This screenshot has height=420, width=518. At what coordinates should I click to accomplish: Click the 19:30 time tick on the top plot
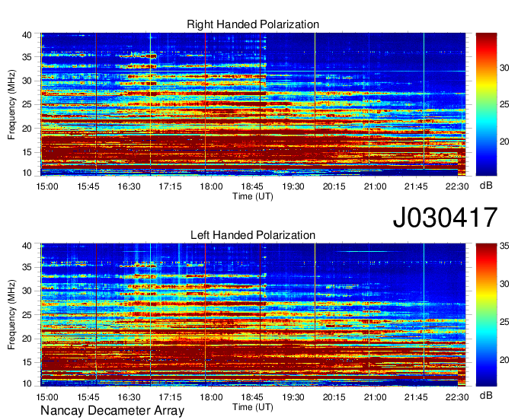click(x=293, y=186)
